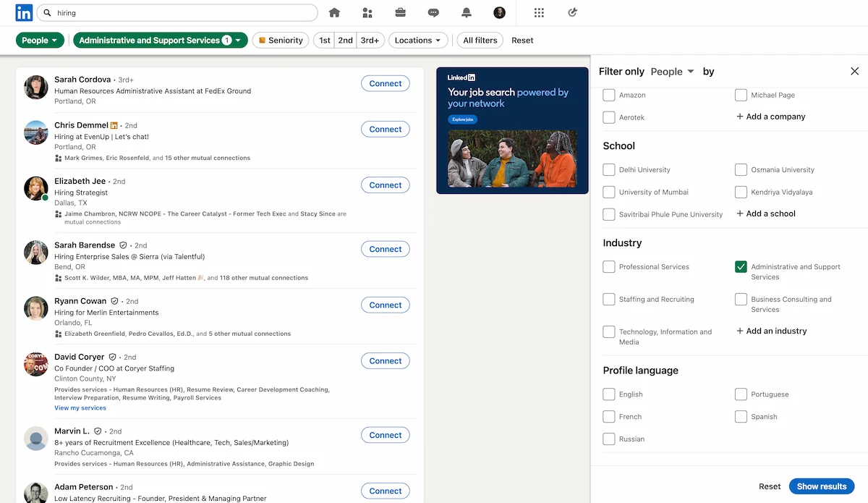The image size is (868, 503).
Task: Select the Jobs briefcase icon
Action: point(400,12)
